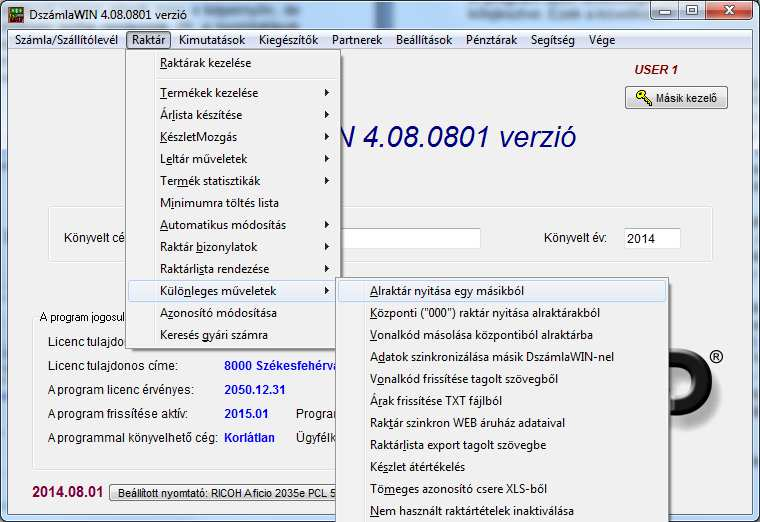Screen dimensions: 760x522
Task: Open the Kimutatások menu
Action: 212,40
